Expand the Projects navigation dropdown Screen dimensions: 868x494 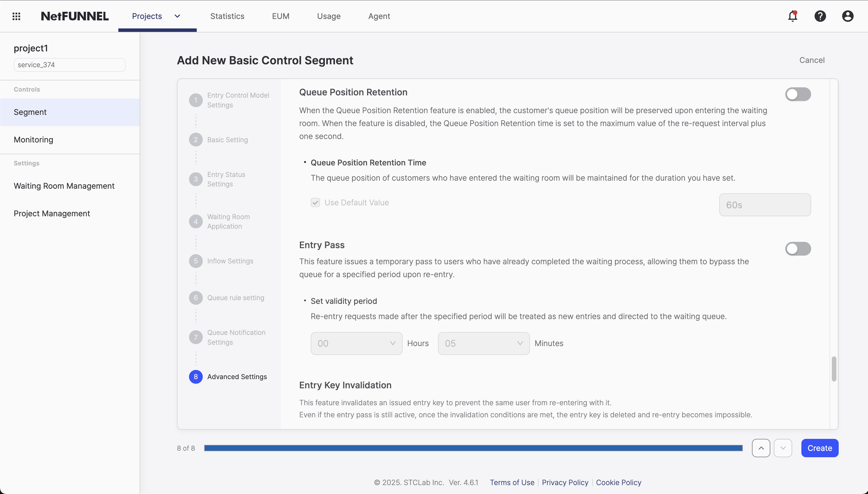[x=177, y=16]
